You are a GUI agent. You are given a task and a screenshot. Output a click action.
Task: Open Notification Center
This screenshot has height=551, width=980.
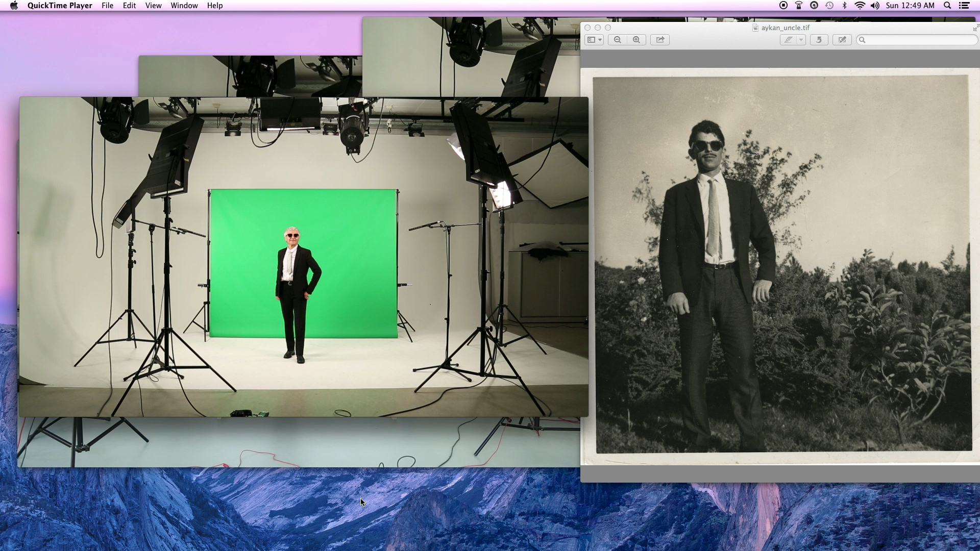pos(964,6)
